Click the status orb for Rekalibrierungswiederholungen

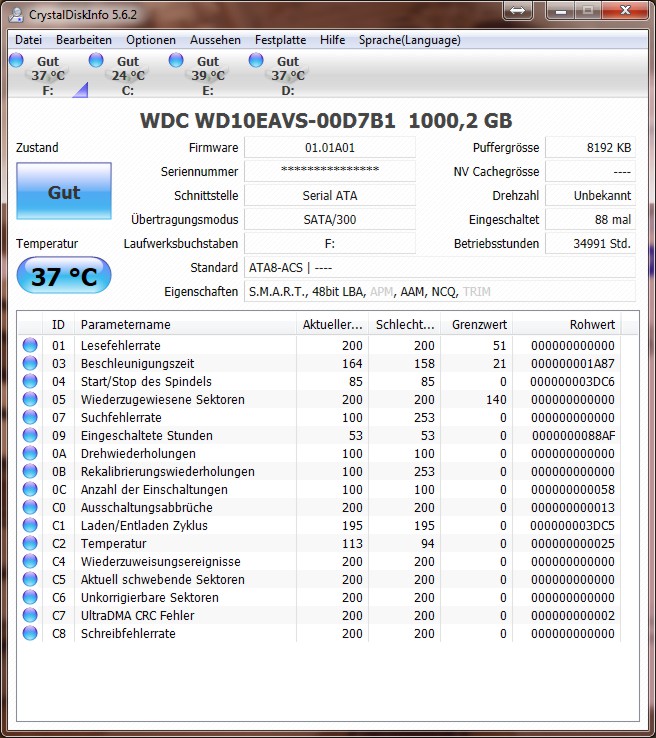click(x=30, y=471)
